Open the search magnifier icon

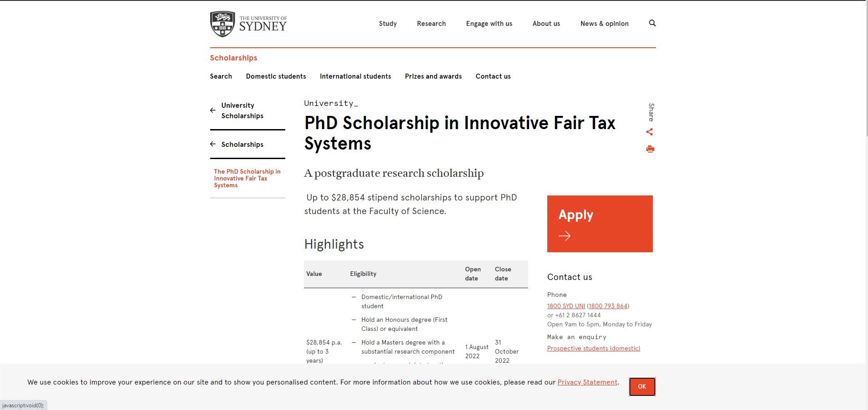pyautogui.click(x=652, y=23)
